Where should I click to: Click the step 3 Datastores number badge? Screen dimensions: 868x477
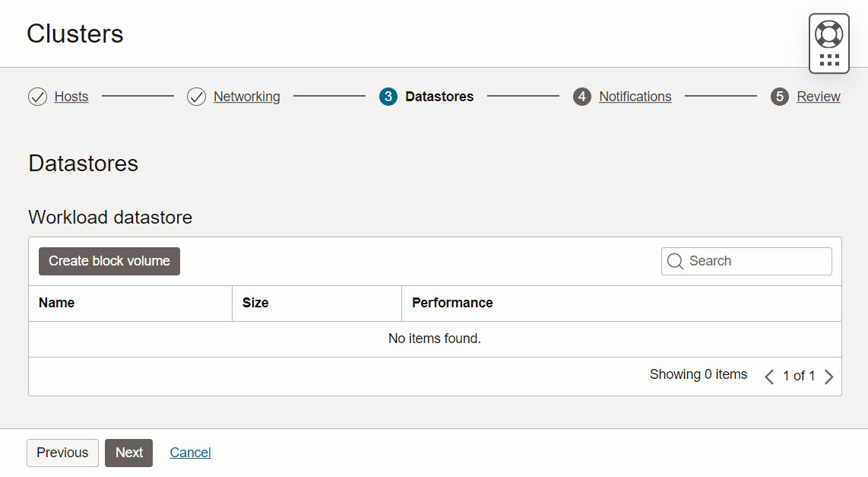click(388, 97)
